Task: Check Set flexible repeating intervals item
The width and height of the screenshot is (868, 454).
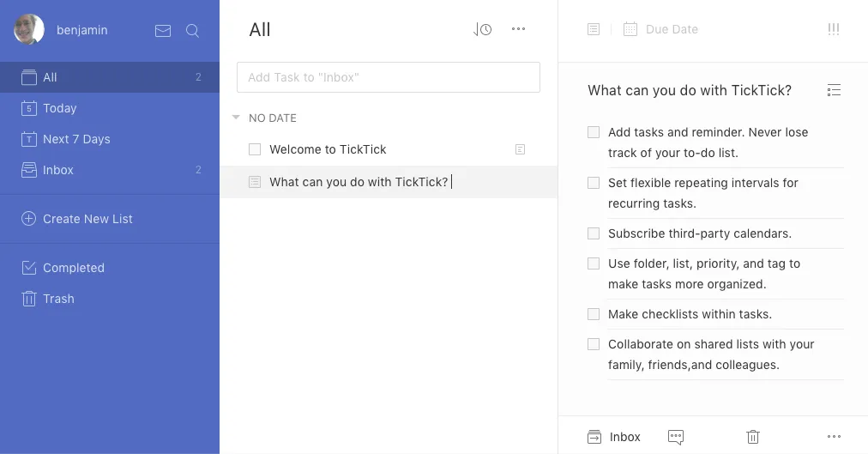Action: pos(594,183)
